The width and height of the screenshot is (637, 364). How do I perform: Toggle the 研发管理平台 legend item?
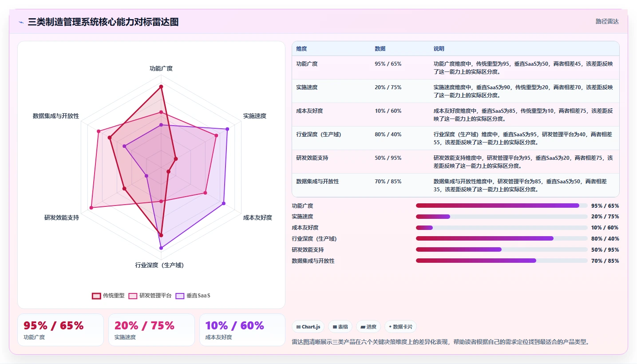pos(150,296)
